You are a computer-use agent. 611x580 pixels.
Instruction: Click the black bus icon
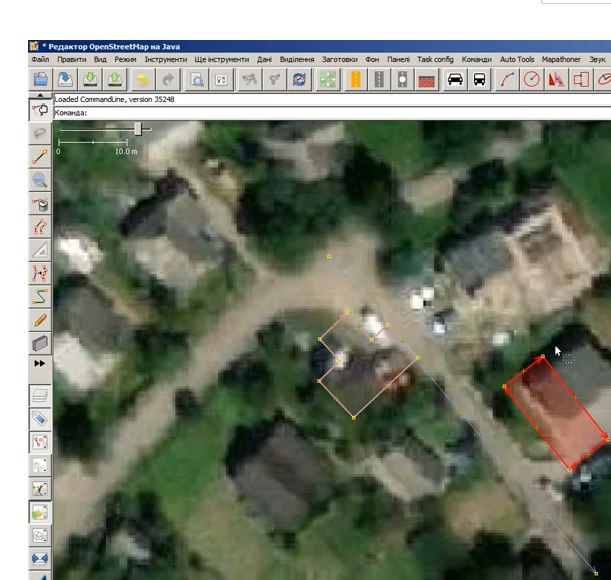tap(479, 80)
